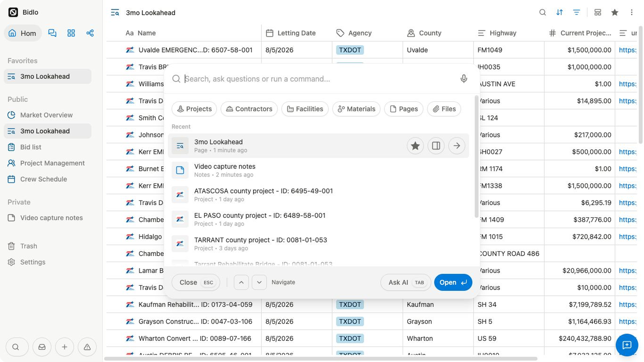
Task: Filter search by Projects
Action: (194, 109)
